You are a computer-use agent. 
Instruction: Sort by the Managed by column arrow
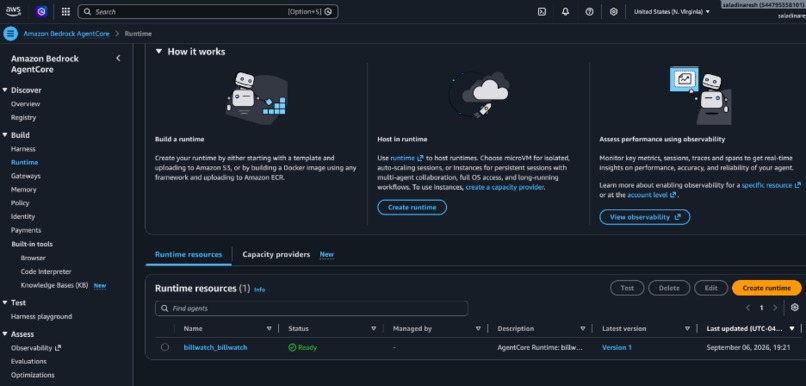(x=478, y=328)
